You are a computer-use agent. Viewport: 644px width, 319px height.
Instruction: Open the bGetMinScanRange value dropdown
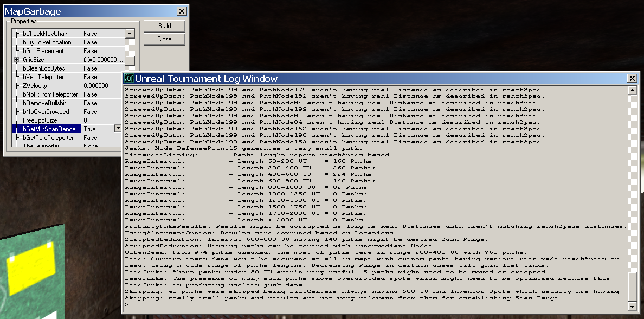tap(118, 129)
